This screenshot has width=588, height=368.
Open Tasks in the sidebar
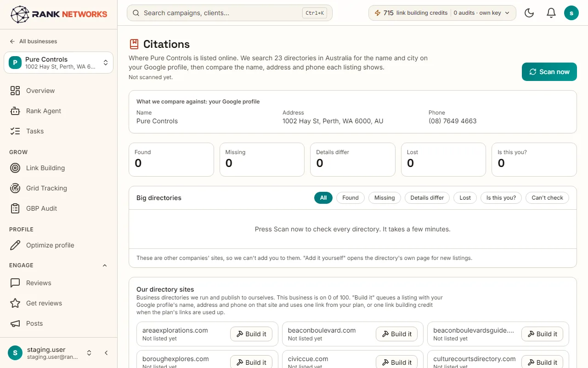(58, 131)
